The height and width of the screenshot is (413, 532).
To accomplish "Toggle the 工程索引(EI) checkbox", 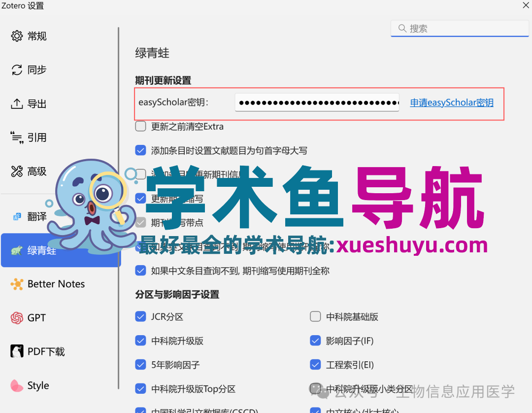I will 315,365.
